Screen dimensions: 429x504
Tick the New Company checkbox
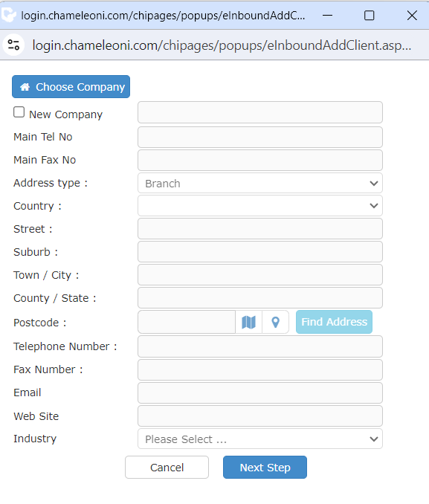coord(19,112)
